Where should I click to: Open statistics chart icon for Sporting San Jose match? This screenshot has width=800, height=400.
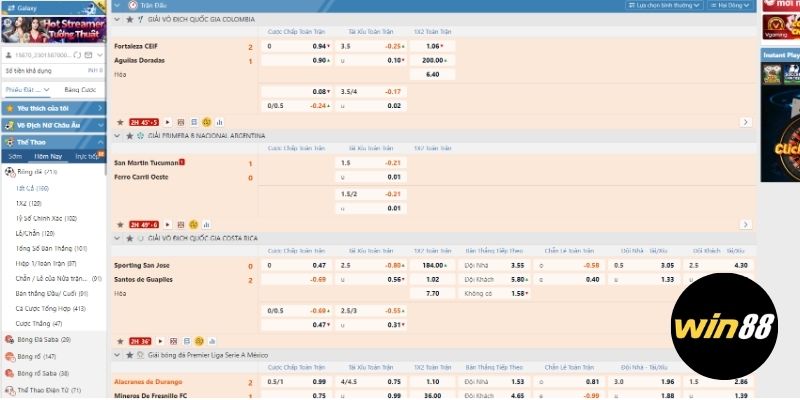tap(212, 341)
